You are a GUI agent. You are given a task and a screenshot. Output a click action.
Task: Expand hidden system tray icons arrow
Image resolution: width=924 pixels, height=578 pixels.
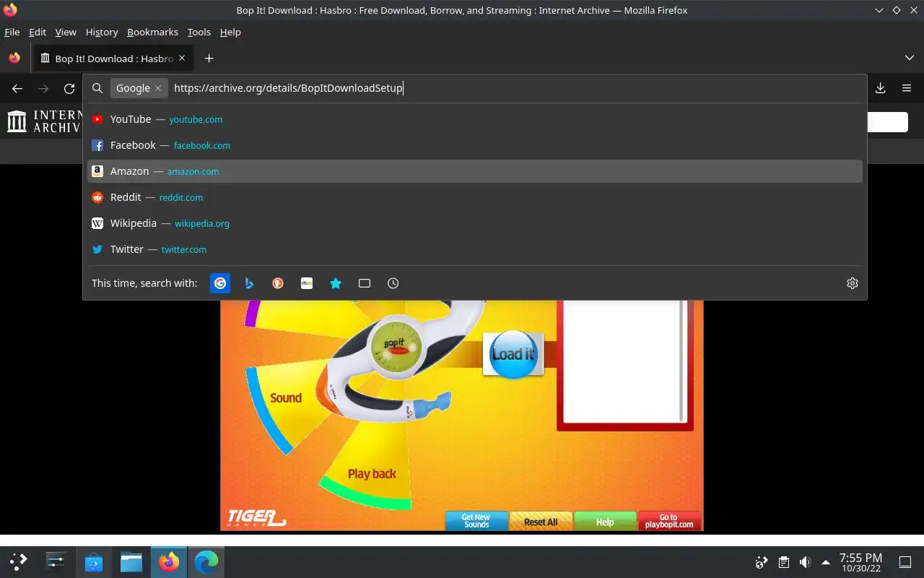tap(826, 562)
